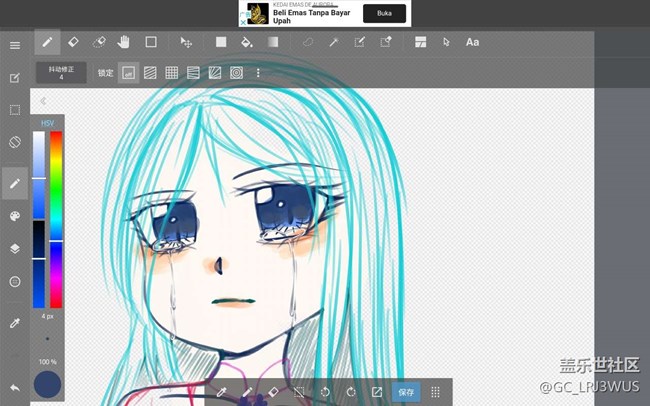Tap the current dark blue color circle

[47, 384]
